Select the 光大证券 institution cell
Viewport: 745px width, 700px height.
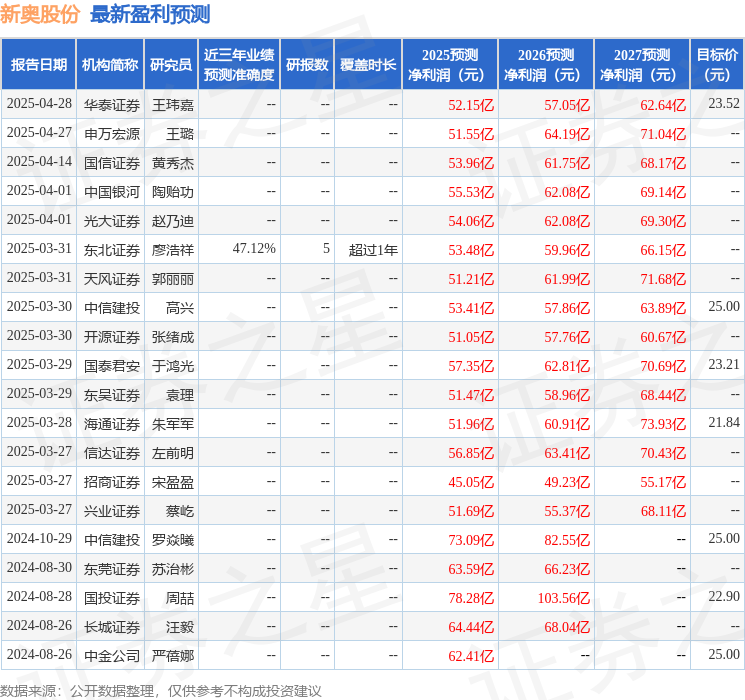click(x=112, y=221)
